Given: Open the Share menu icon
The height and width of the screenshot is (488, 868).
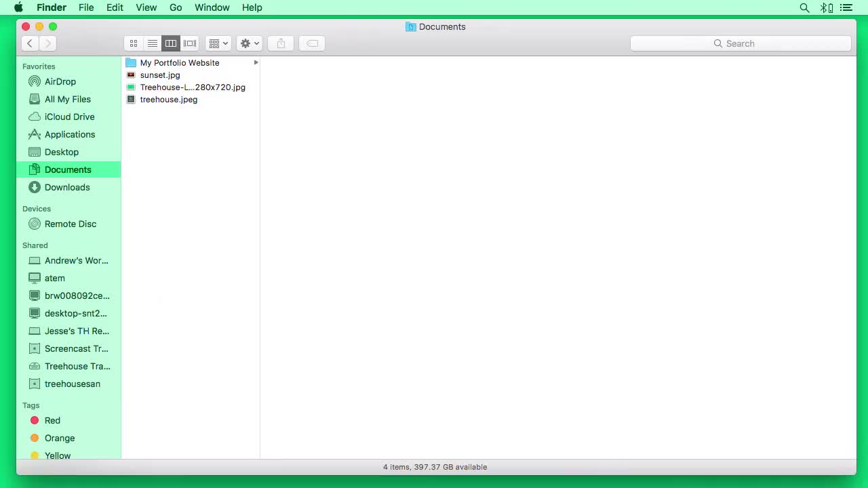Looking at the screenshot, I should 280,43.
